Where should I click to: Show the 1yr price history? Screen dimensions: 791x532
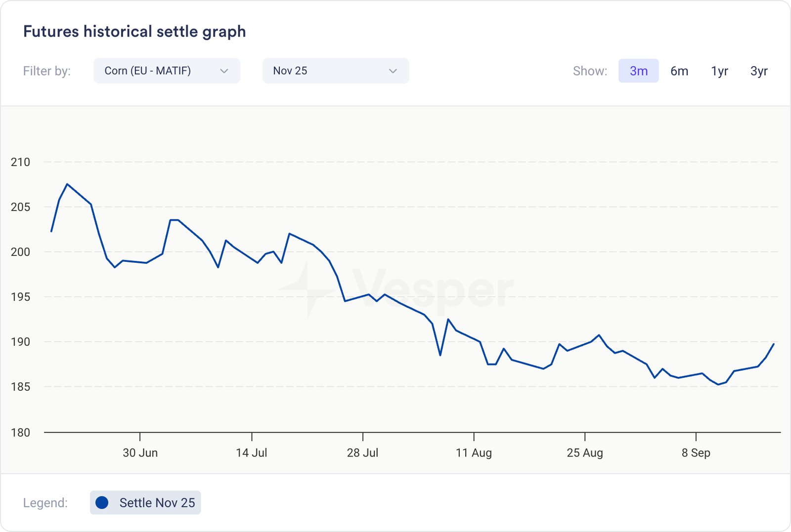click(x=719, y=71)
